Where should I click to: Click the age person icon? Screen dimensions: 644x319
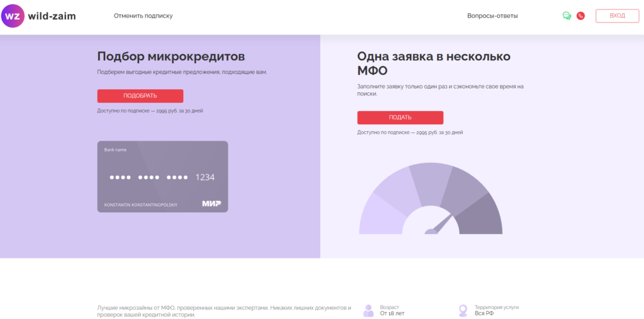(369, 310)
